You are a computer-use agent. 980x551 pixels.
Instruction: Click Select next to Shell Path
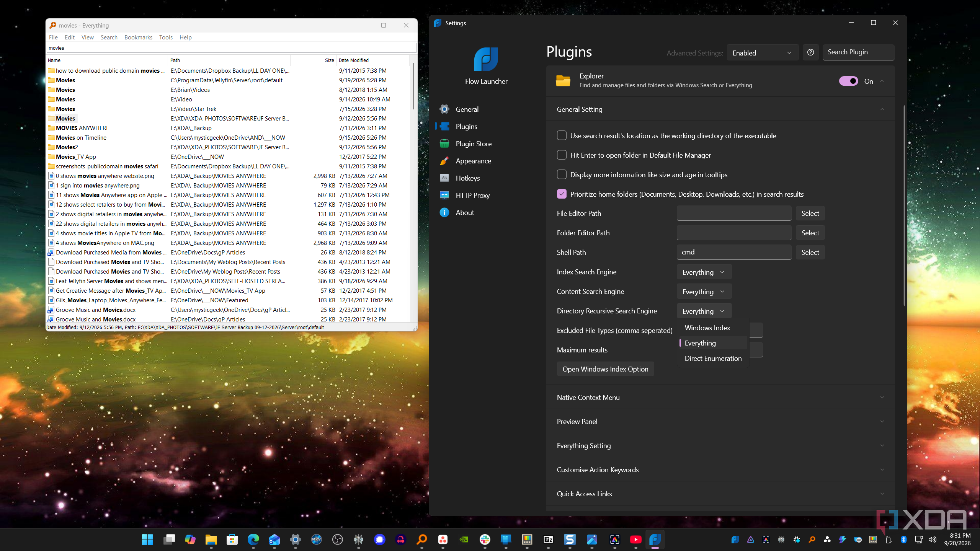click(810, 253)
